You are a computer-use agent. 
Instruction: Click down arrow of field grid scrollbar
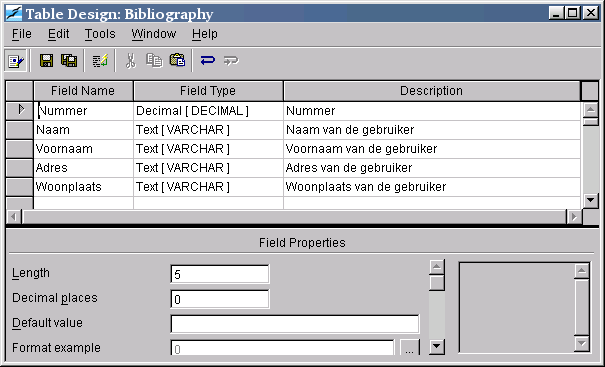(x=591, y=200)
